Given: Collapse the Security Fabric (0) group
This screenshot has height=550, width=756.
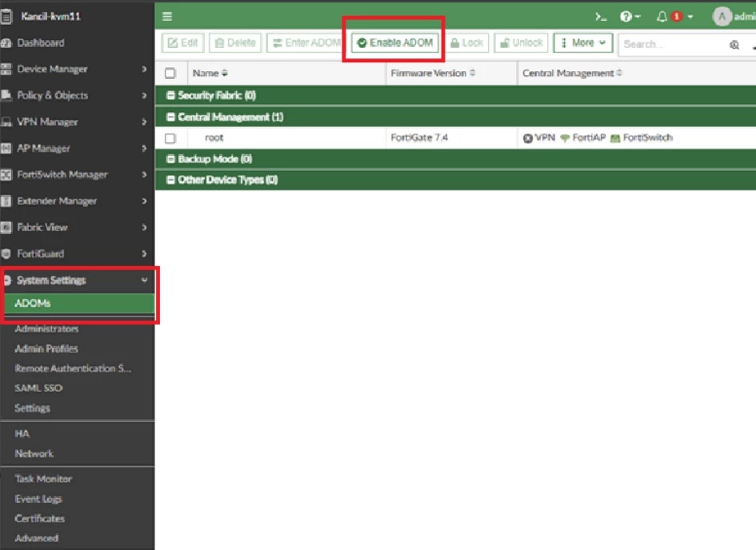Looking at the screenshot, I should [170, 95].
